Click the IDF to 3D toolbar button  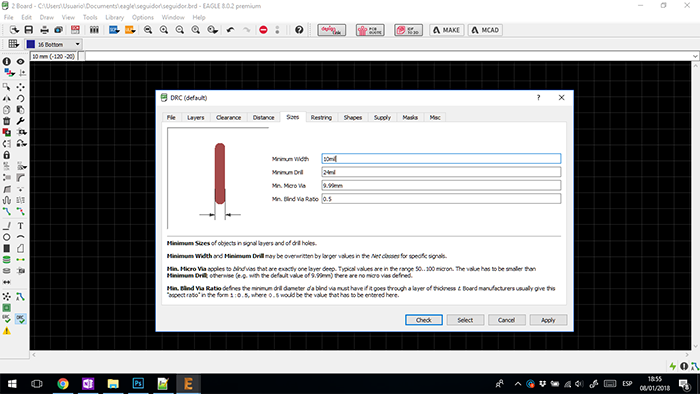click(x=408, y=30)
